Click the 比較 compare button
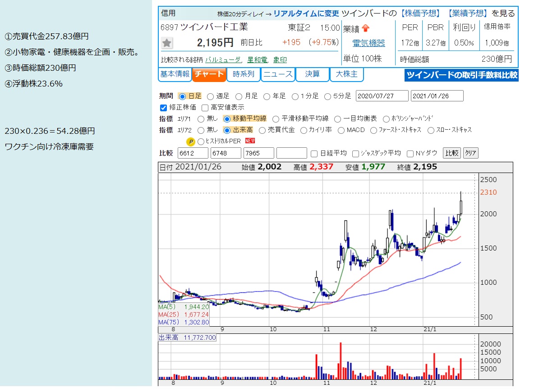This screenshot has width=534, height=392. (x=452, y=153)
